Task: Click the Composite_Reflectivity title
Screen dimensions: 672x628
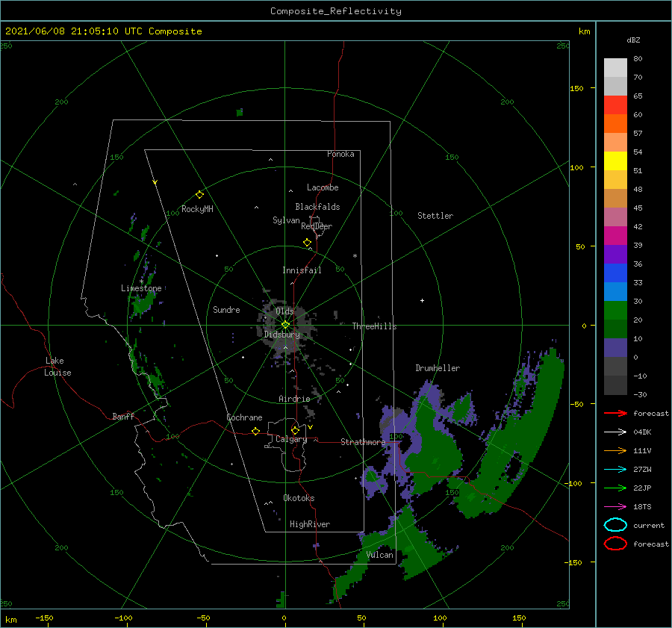Action: tap(336, 11)
